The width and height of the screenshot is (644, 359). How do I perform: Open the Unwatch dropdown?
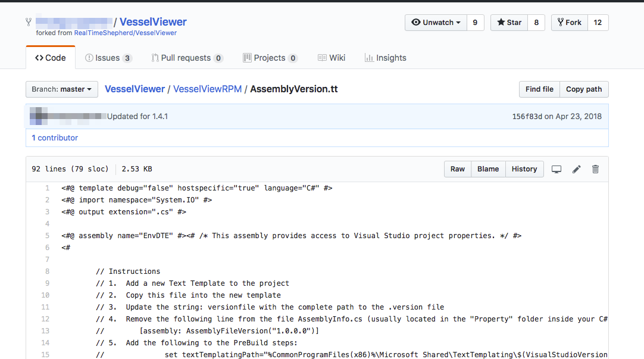click(436, 23)
